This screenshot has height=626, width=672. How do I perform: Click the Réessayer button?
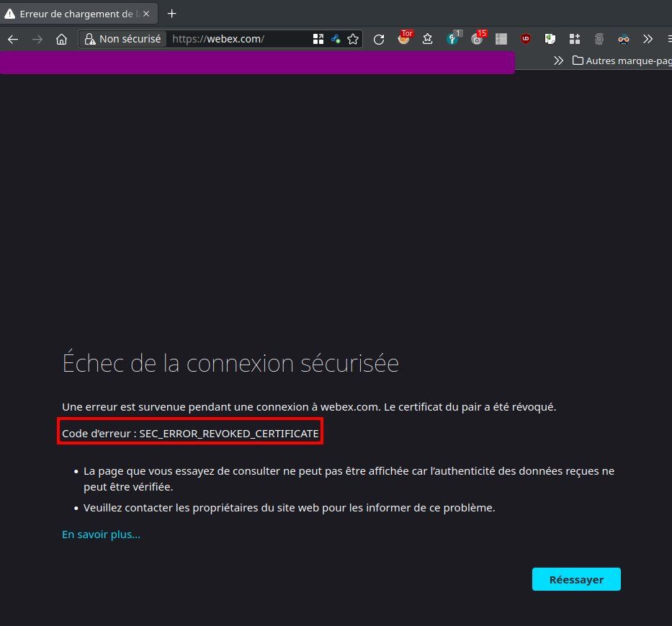click(576, 579)
